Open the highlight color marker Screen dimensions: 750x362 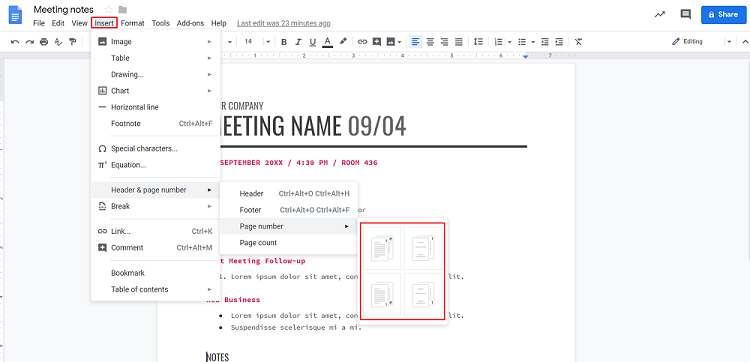pos(343,42)
